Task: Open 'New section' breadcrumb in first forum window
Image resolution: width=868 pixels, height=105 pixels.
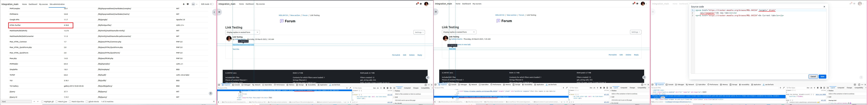Action: (295, 15)
